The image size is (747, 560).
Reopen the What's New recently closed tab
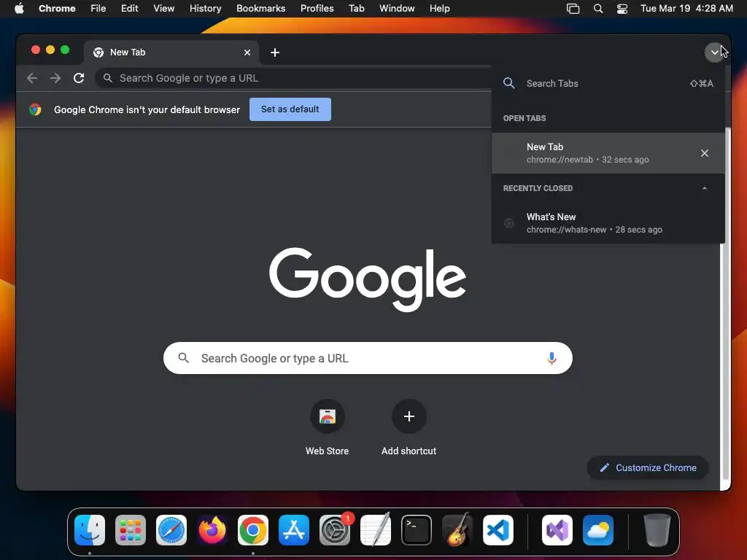tap(608, 223)
